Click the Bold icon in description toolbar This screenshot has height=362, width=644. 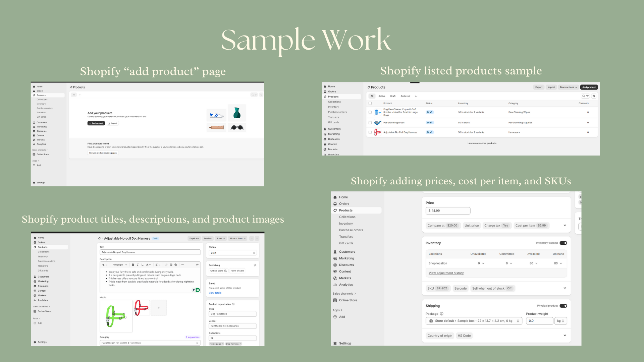point(133,265)
